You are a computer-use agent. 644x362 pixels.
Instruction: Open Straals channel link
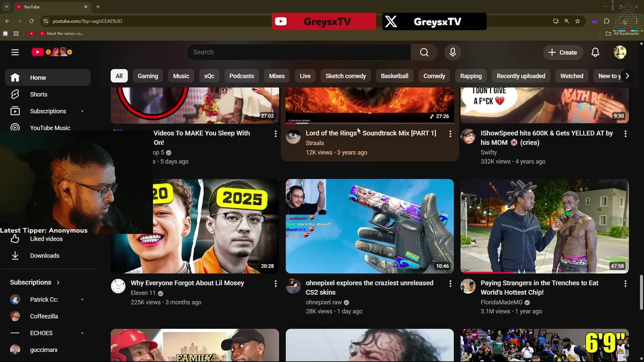click(x=315, y=143)
